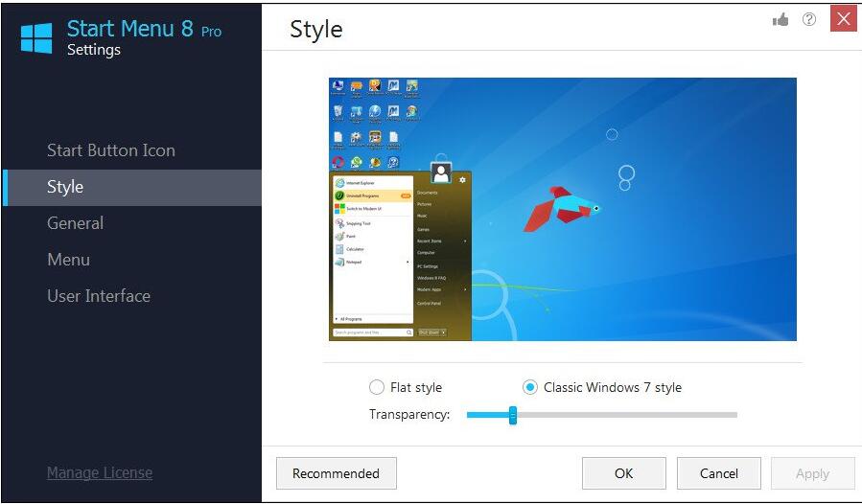The image size is (862, 504).
Task: Click the Cancel button
Action: click(719, 473)
